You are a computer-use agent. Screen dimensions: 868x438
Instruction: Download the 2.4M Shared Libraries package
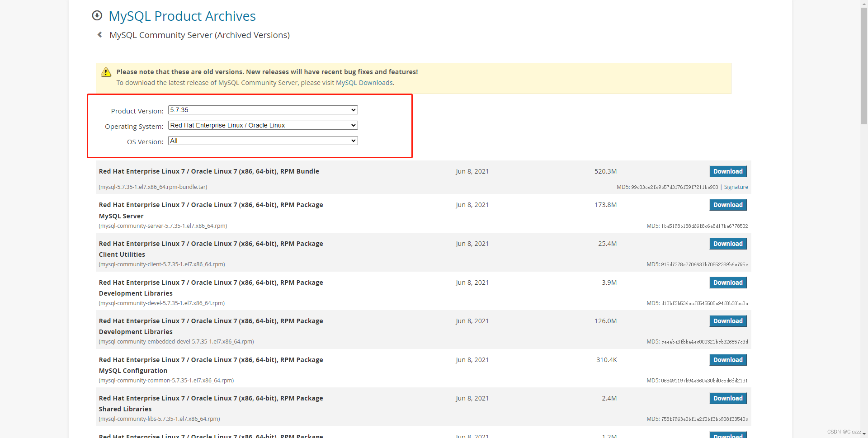click(x=728, y=398)
